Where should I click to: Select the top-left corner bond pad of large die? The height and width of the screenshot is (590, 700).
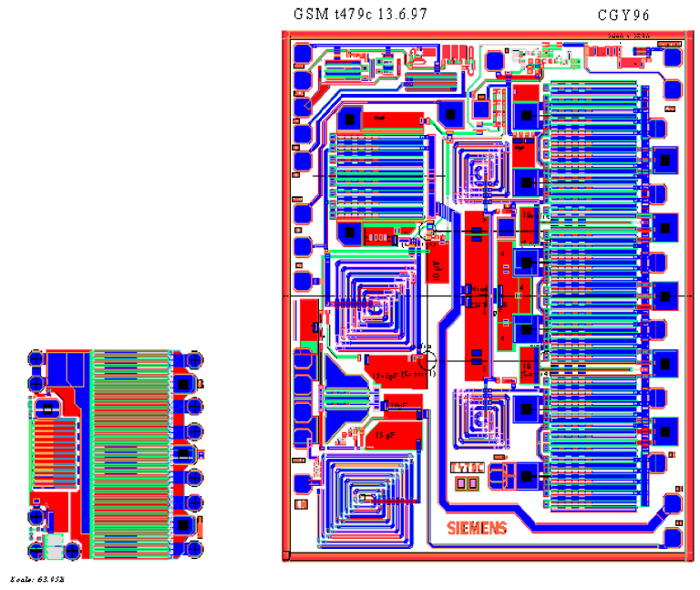click(302, 60)
